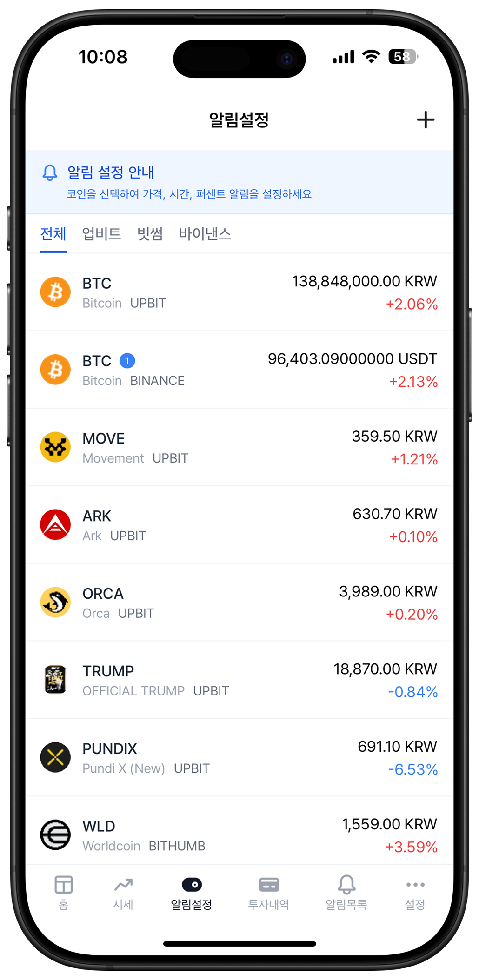Image resolution: width=479 pixels, height=980 pixels.
Task: Select the 알림설정 bottom navigation icon
Action: 192,884
